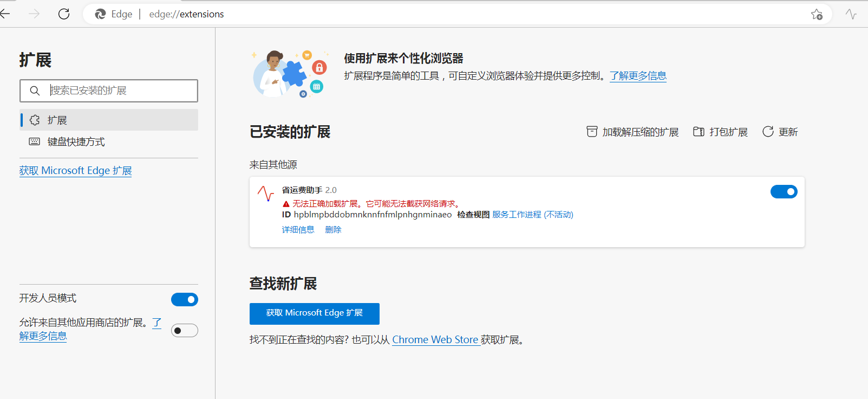Click the 省运费助手 2.0 extension title
This screenshot has height=399, width=868.
tap(309, 190)
